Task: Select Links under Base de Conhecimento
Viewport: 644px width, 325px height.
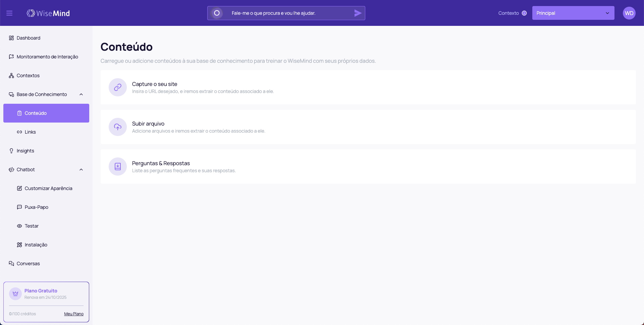Action: pyautogui.click(x=30, y=132)
